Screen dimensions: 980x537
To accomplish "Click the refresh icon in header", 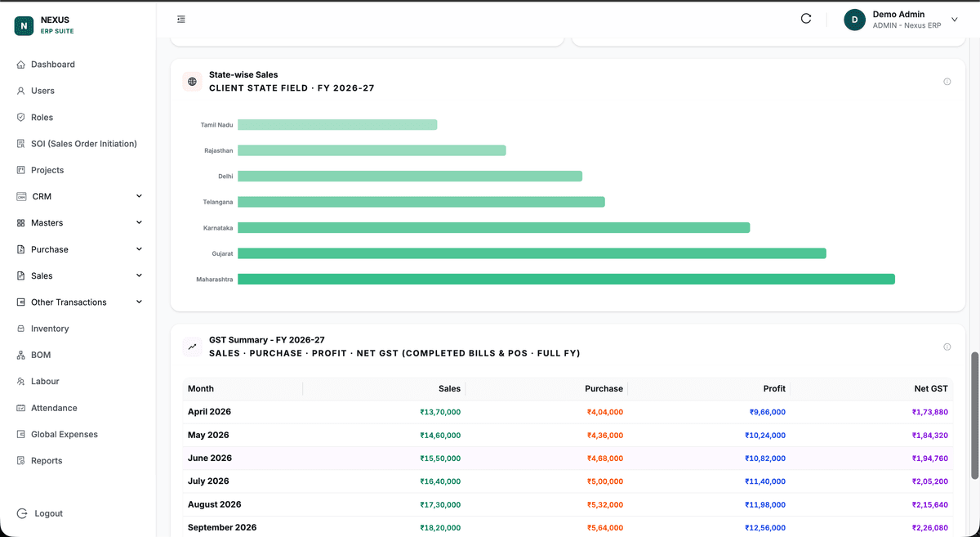I will [x=806, y=19].
